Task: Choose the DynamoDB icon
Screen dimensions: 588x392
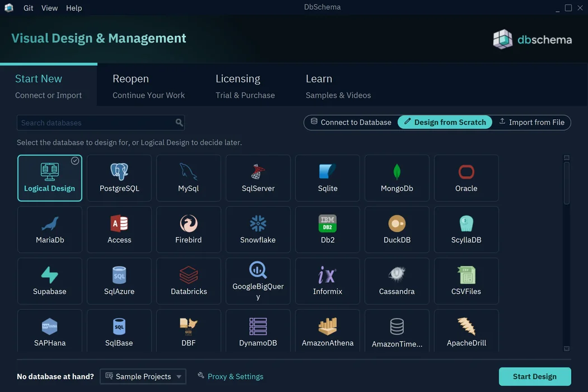Action: pos(258,326)
